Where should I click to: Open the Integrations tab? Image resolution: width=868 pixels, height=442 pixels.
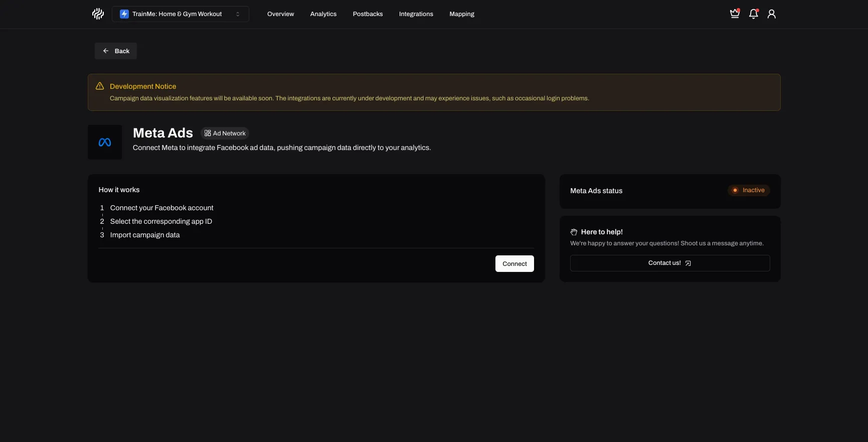pos(416,14)
